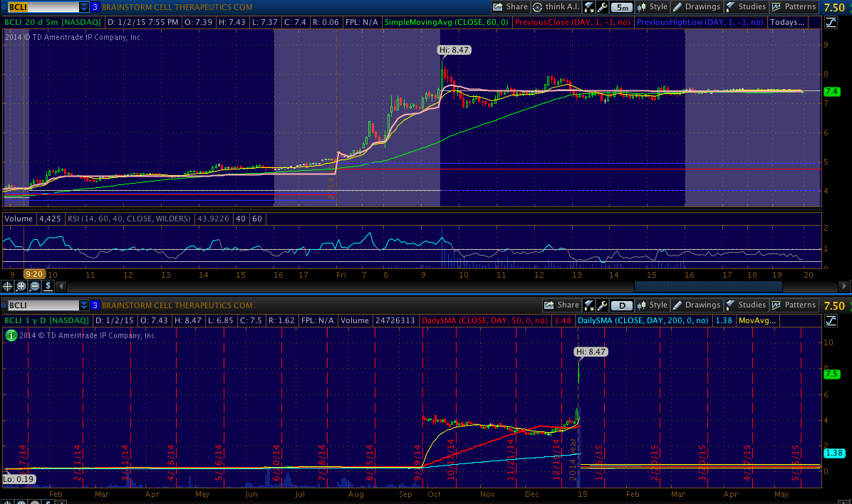
Task: Click the crosshair pan icon below top chart
Action: coord(8,286)
